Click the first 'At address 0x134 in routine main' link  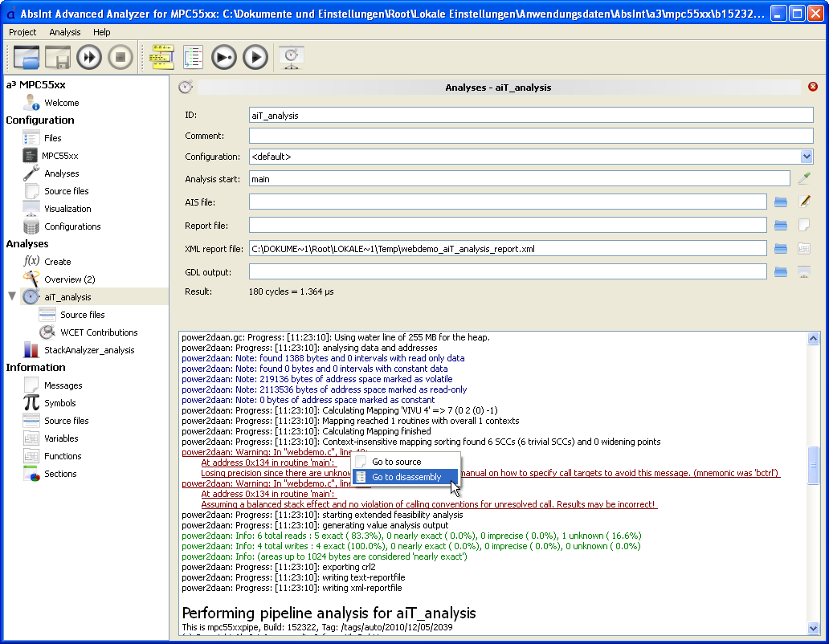[x=267, y=463]
